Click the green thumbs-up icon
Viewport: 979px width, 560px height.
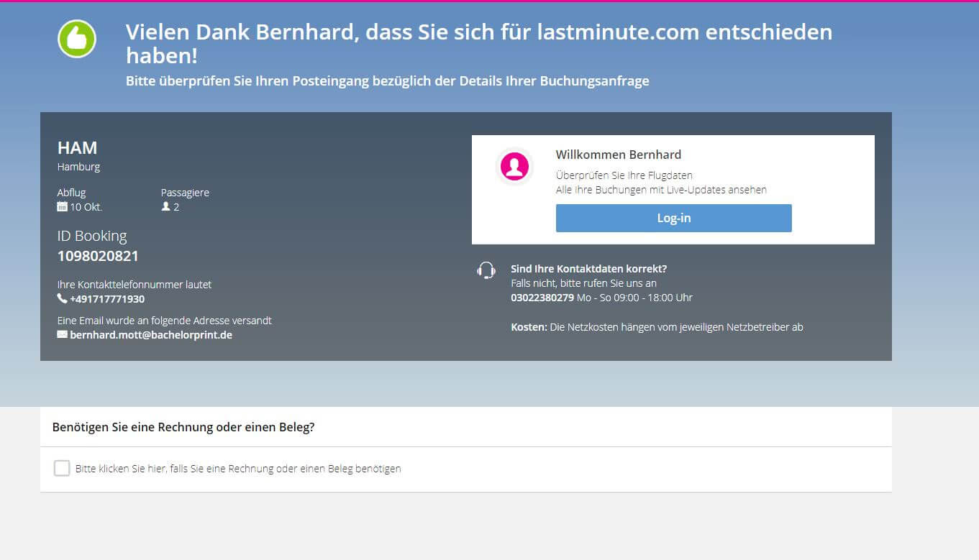[77, 39]
